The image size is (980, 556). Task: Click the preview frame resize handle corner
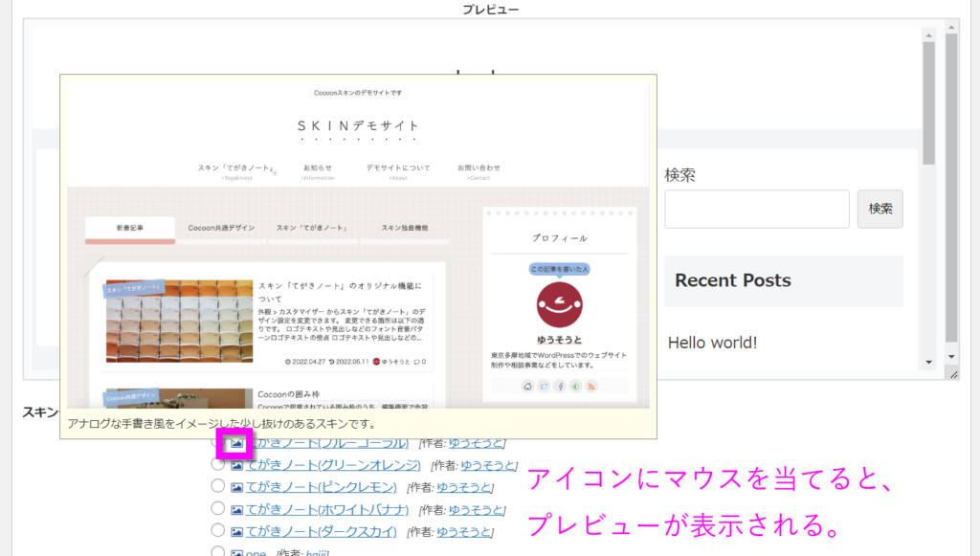click(954, 375)
